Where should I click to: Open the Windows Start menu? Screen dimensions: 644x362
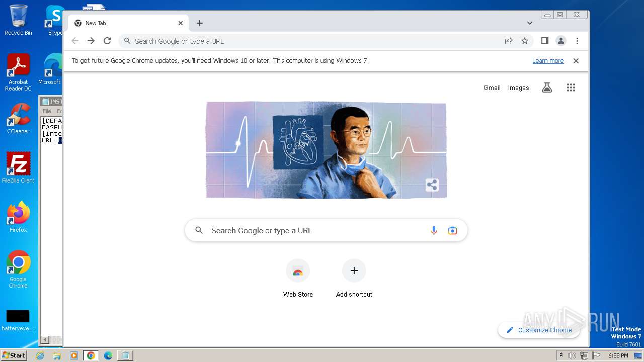coord(14,355)
